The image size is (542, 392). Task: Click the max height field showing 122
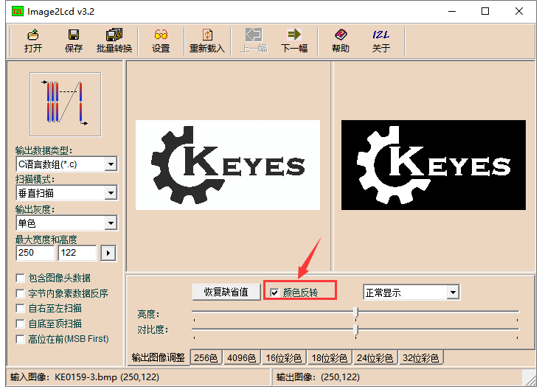pos(77,253)
